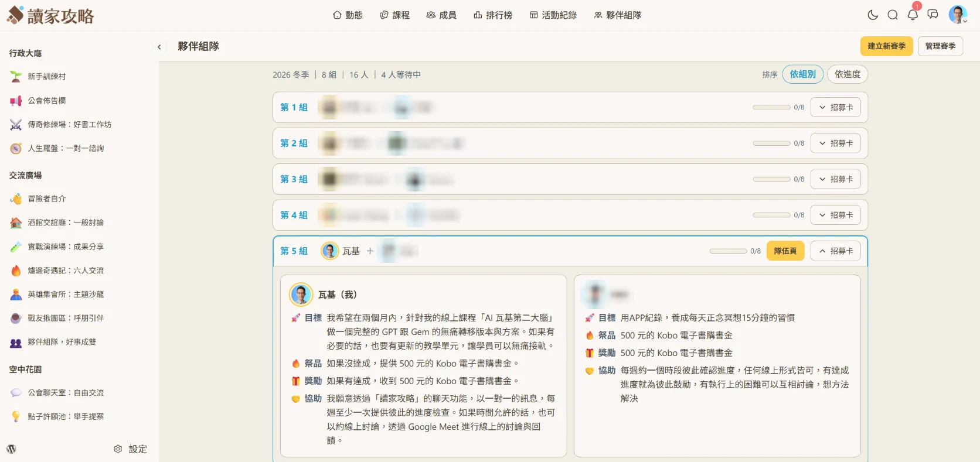
Task: Expand 招募卡 for 第 4 組
Action: (x=835, y=215)
